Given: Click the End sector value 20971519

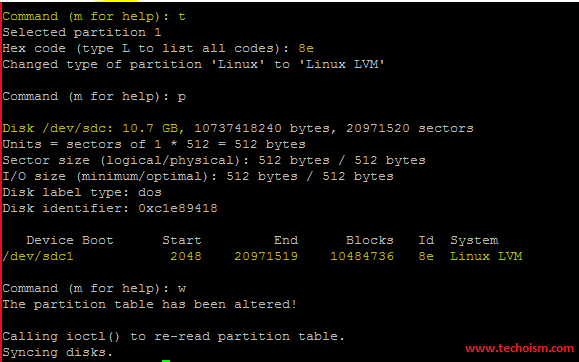Looking at the screenshot, I should pyautogui.click(x=266, y=256).
